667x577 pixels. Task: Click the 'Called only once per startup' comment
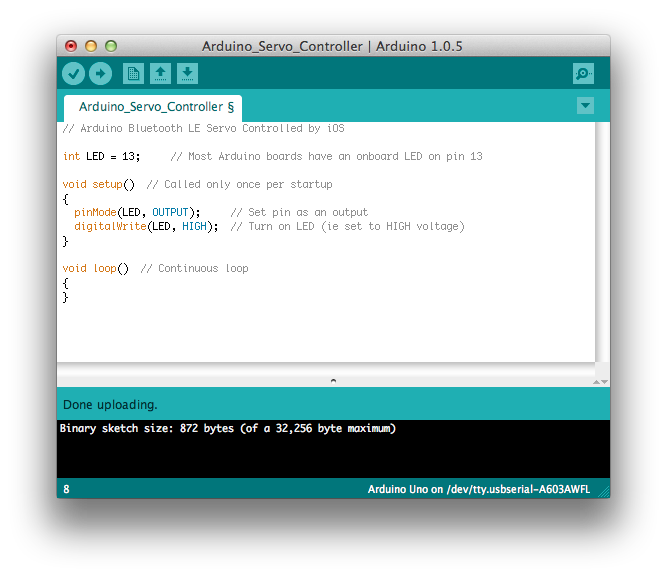239,185
